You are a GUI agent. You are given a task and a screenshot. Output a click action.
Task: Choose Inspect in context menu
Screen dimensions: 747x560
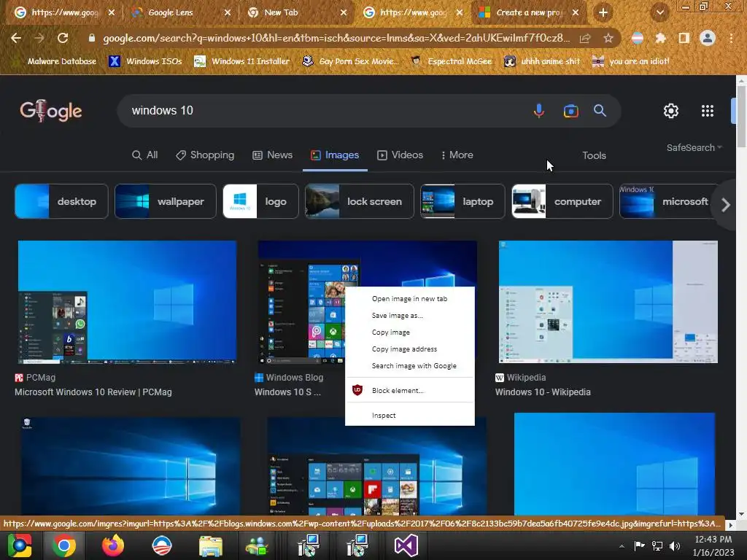coord(409,415)
